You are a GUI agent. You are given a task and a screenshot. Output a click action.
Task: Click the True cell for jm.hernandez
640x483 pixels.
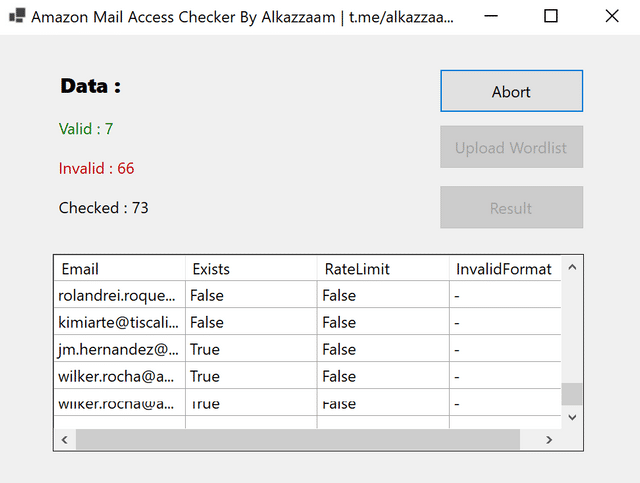pos(251,349)
